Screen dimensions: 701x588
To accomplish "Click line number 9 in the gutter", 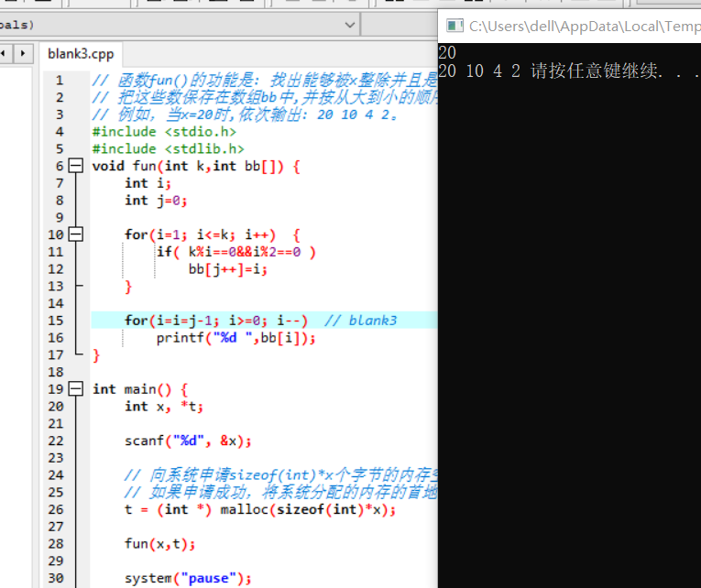I will coord(60,218).
